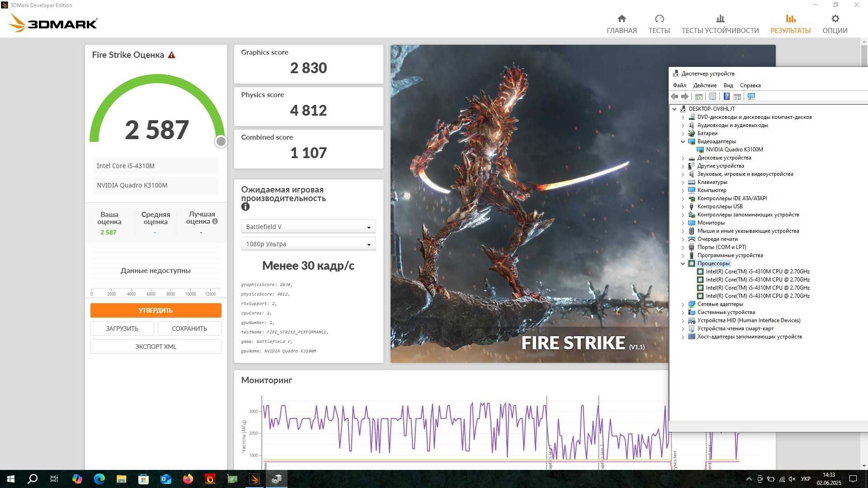The height and width of the screenshot is (488, 868).
Task: Open Microsoft Store from taskbar
Action: click(x=143, y=479)
